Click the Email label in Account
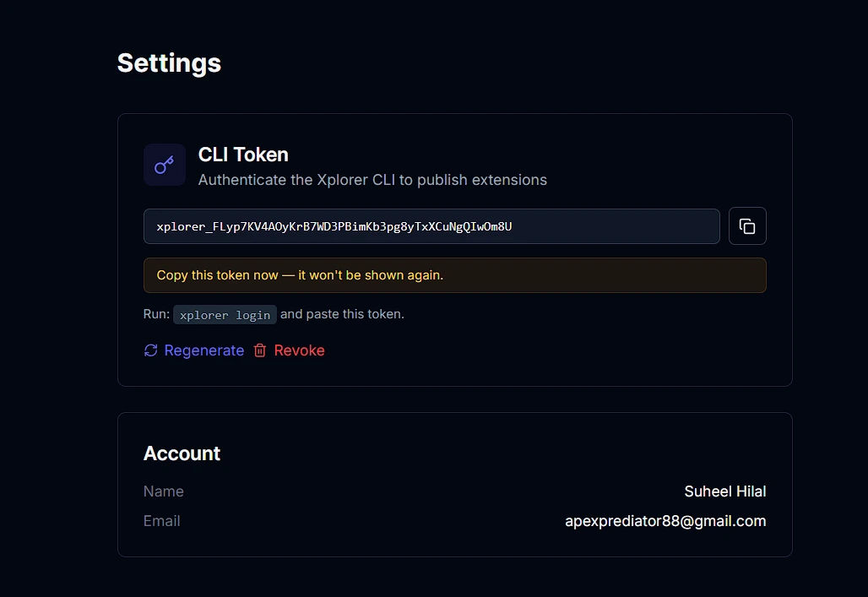The width and height of the screenshot is (868, 597). point(161,520)
